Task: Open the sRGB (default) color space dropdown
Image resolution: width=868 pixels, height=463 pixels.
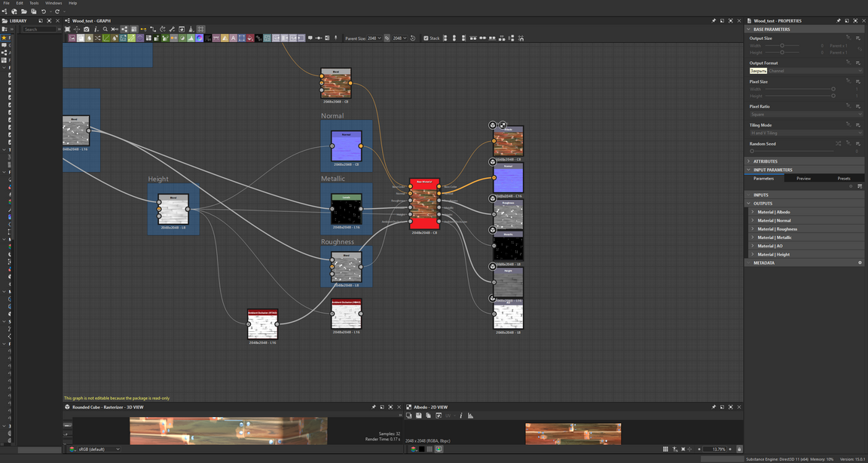Action: (x=99, y=449)
